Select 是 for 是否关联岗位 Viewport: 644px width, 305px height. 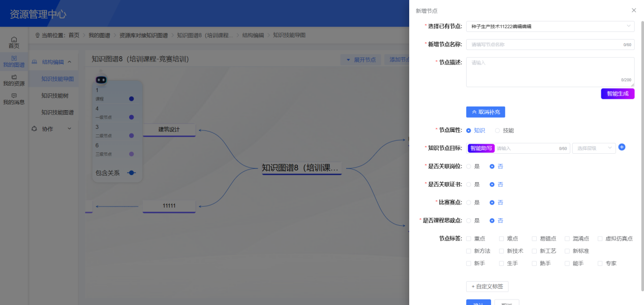pos(468,166)
